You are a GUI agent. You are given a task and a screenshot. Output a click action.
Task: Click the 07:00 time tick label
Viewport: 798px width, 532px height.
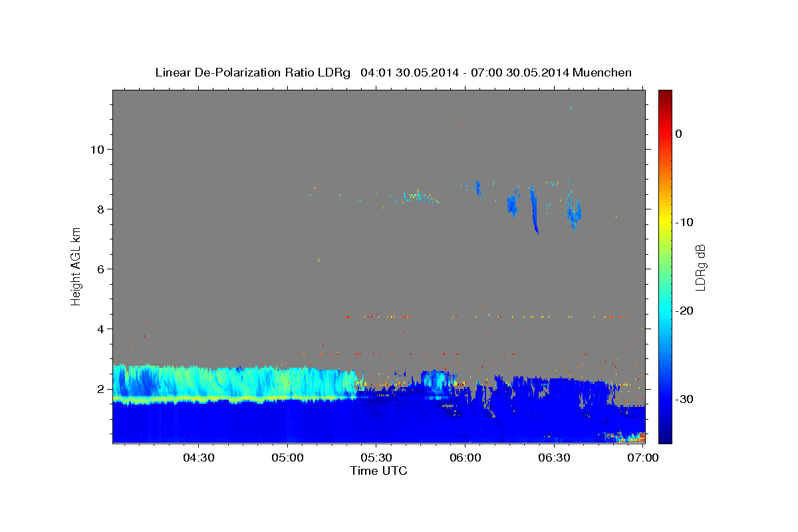coord(644,458)
